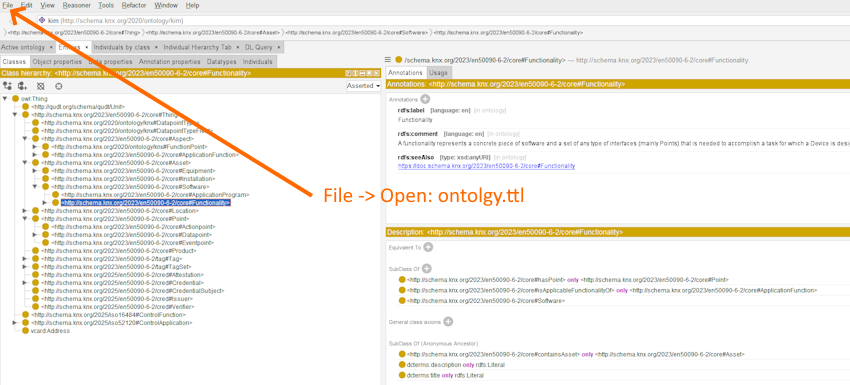This screenshot has width=850, height=385.
Task: Open the doc.schema.knx.org Functionality link
Action: 486,166
